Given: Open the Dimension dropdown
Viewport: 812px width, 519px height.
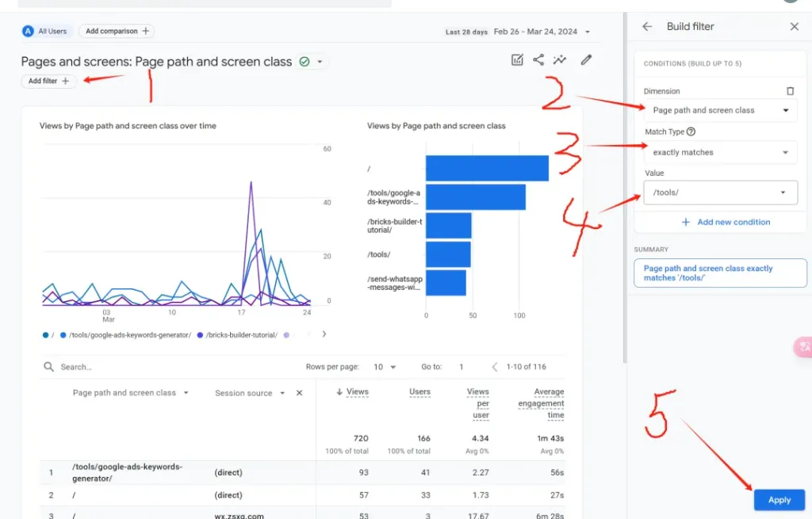Looking at the screenshot, I should click(720, 110).
